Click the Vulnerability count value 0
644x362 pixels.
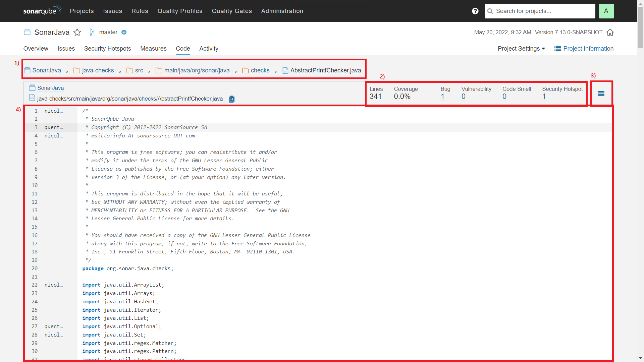[463, 97]
